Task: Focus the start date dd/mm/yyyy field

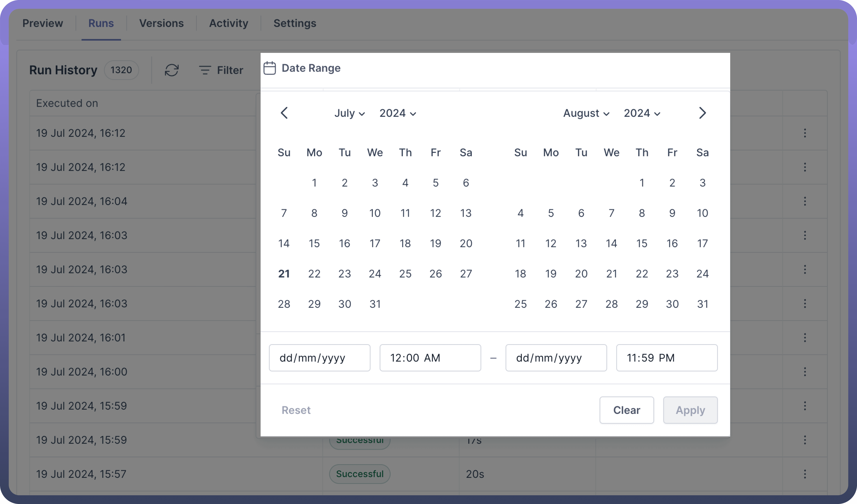Action: pyautogui.click(x=319, y=358)
